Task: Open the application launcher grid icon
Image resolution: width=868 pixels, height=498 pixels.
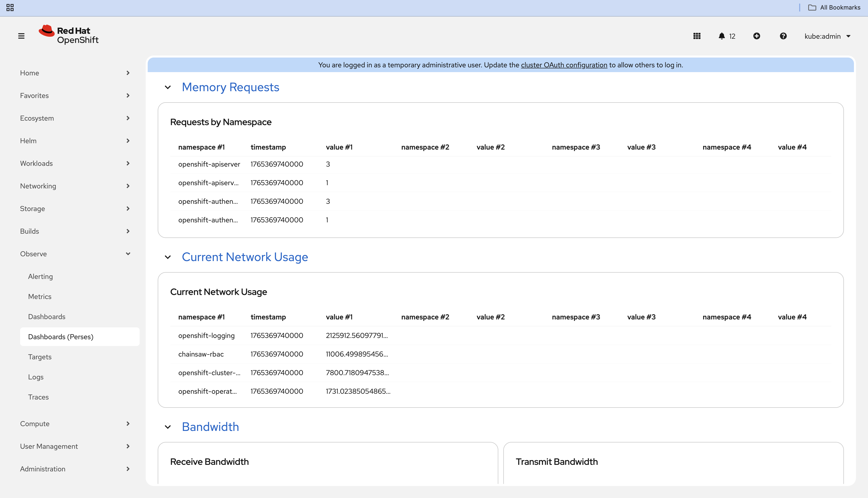Action: [697, 36]
